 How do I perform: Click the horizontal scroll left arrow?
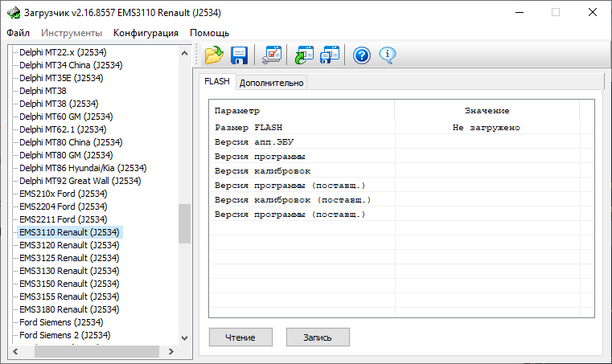(15, 351)
